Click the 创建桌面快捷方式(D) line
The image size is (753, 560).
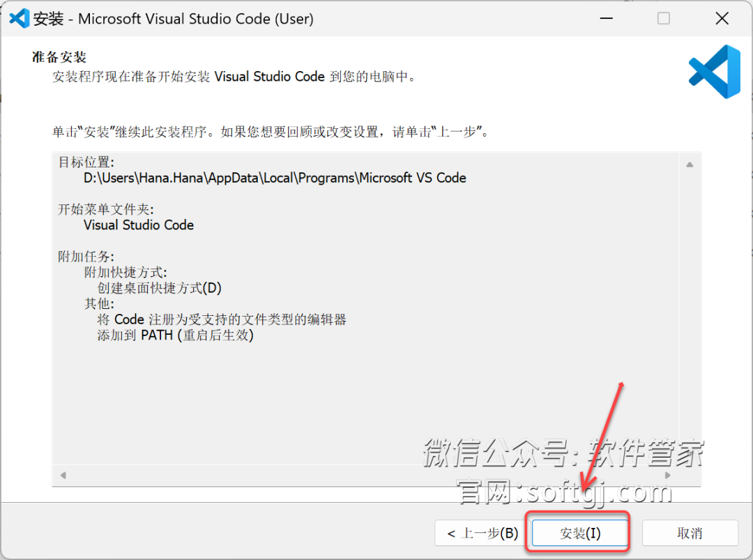tap(160, 288)
